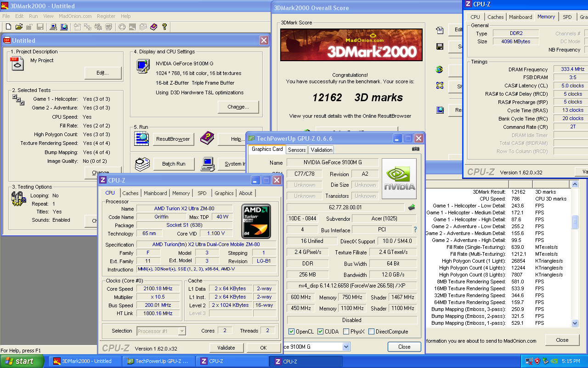Screen dimensions: 588x368
Task: Click the globe online icon in Overall Score window
Action: 440,70
